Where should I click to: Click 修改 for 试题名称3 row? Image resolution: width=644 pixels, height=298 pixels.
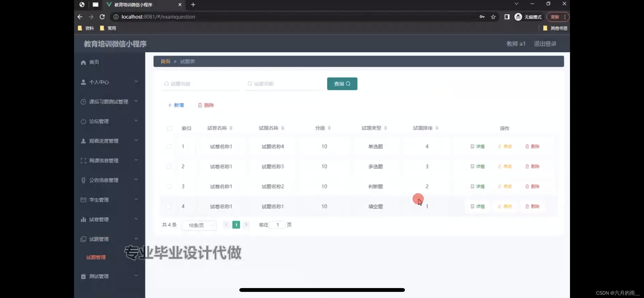(505, 166)
